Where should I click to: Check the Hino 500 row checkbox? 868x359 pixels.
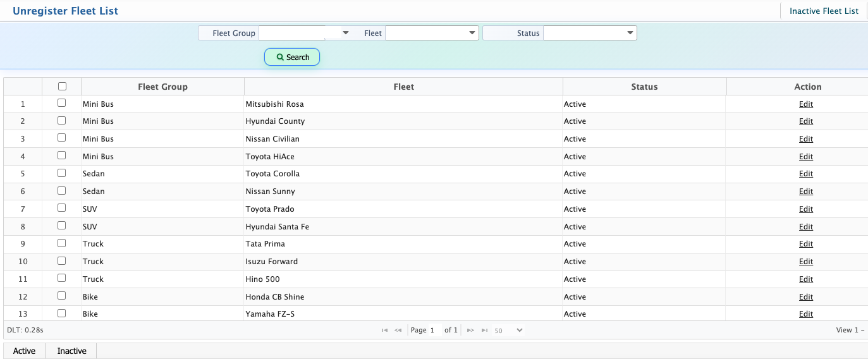coord(62,278)
